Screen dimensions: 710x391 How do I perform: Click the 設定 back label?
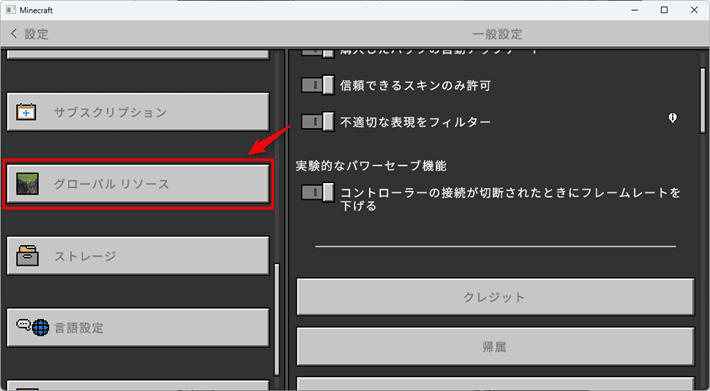click(x=36, y=34)
